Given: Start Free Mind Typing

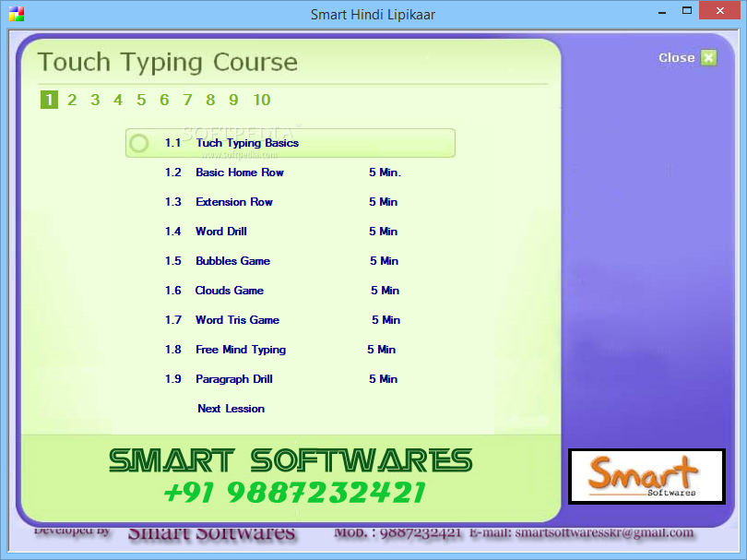Looking at the screenshot, I should tap(241, 350).
